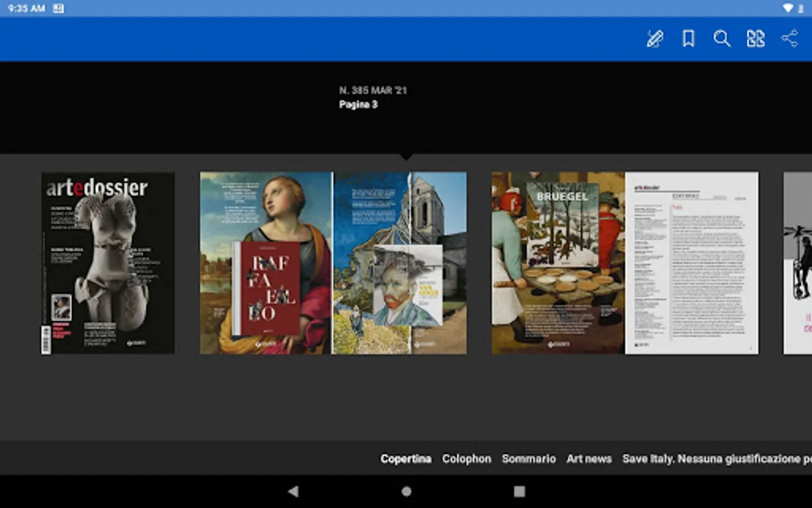Tap the Android home button
Screen dimensions: 812x508
pyautogui.click(x=406, y=491)
